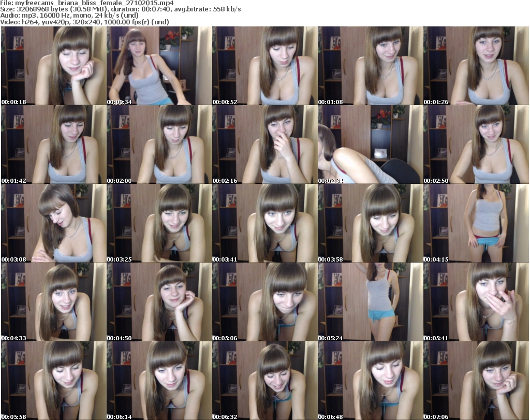Click the 00:03:08 frame thumbnail
The width and height of the screenshot is (530, 420).
coord(54,223)
